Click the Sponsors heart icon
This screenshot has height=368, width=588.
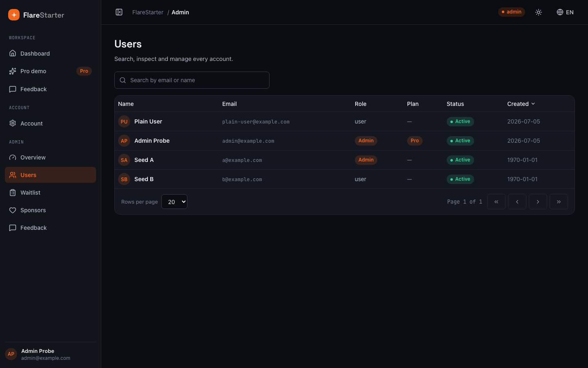coord(13,210)
